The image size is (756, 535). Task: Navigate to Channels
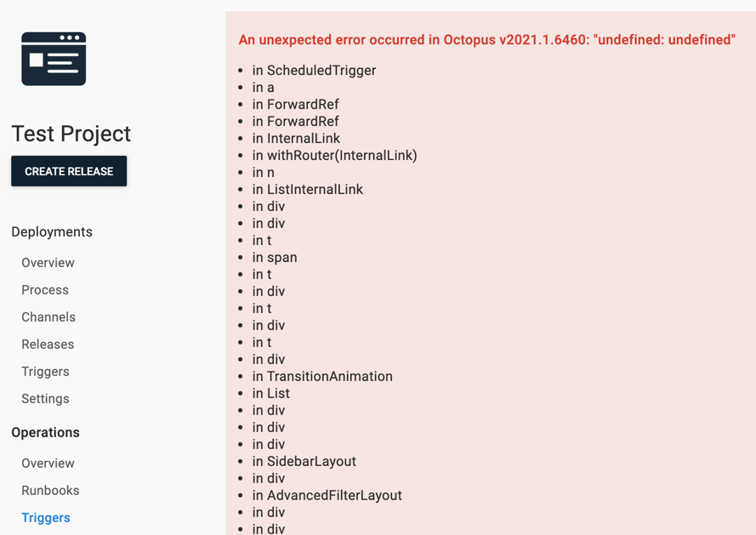pos(48,316)
